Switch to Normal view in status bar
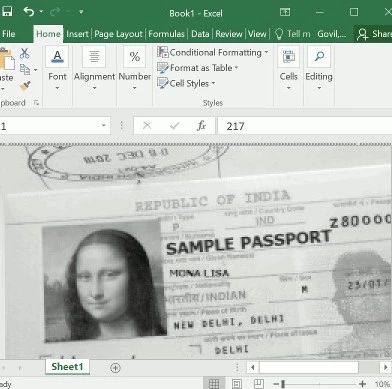 214,384
